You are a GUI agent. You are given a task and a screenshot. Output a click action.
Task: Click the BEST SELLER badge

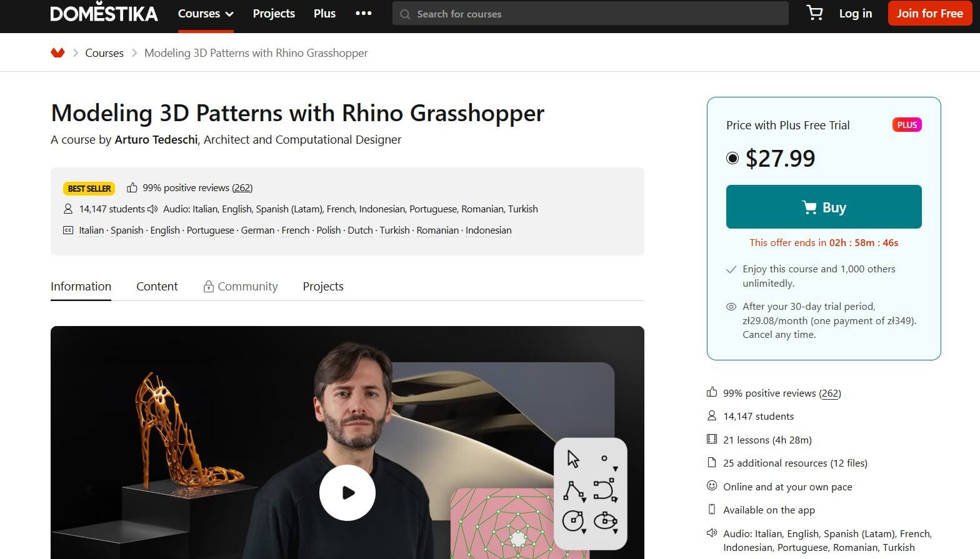point(89,188)
